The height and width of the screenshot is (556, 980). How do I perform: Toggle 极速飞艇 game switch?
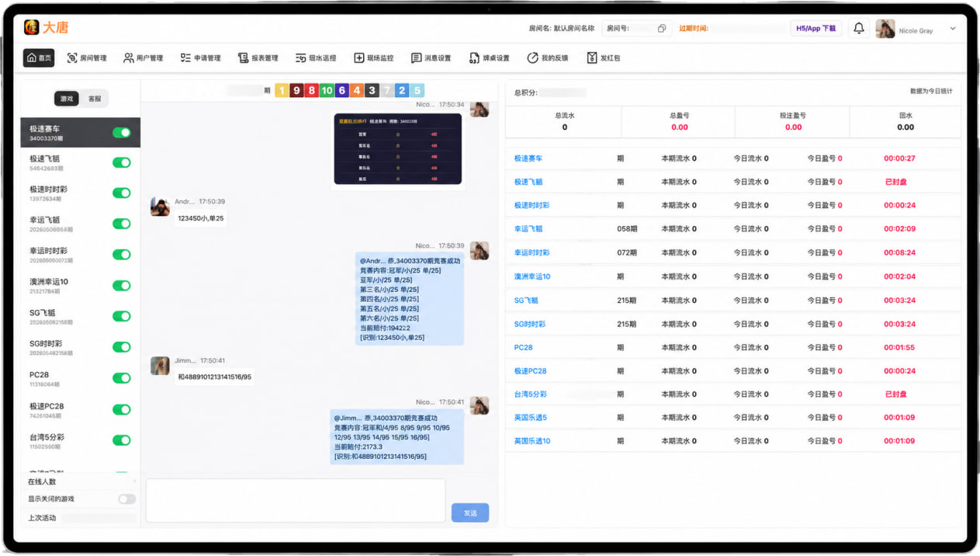click(122, 163)
